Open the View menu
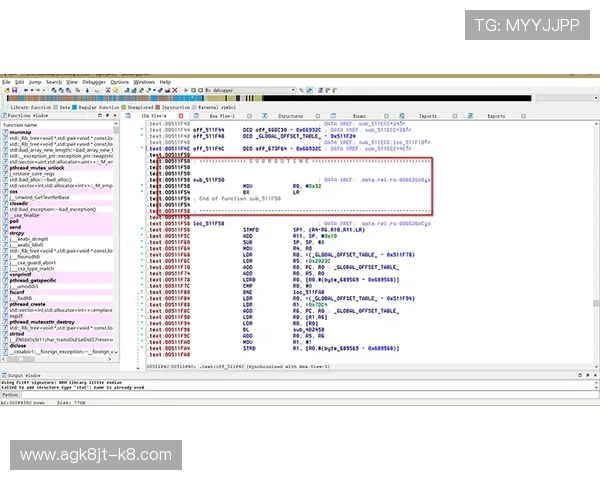600x480 pixels. tap(72, 82)
